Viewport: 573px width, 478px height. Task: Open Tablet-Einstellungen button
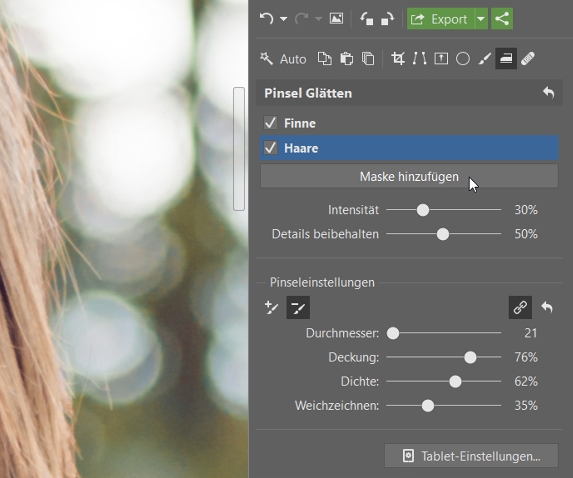(471, 456)
